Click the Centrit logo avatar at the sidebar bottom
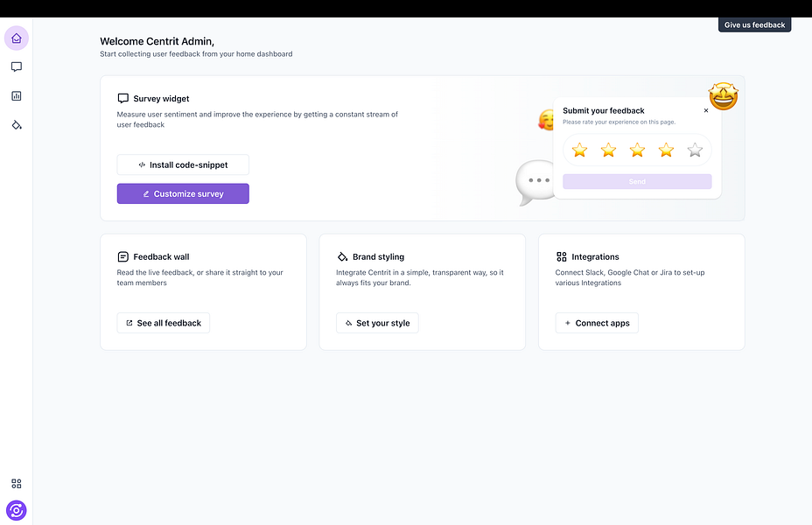The height and width of the screenshot is (525, 812). point(17,510)
